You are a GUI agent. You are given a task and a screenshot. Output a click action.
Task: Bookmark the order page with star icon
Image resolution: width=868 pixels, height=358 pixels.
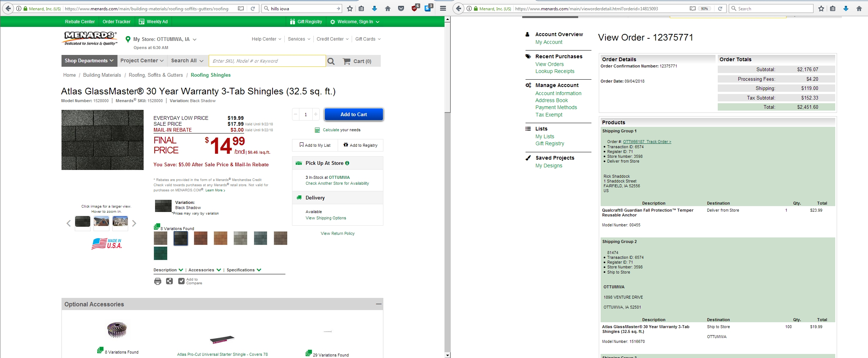coord(821,8)
